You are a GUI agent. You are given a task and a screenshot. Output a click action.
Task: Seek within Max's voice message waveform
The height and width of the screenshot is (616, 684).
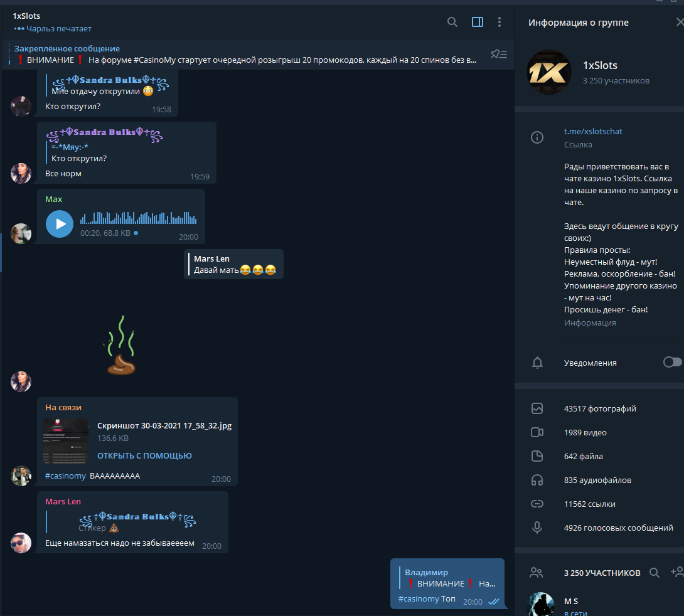[138, 218]
